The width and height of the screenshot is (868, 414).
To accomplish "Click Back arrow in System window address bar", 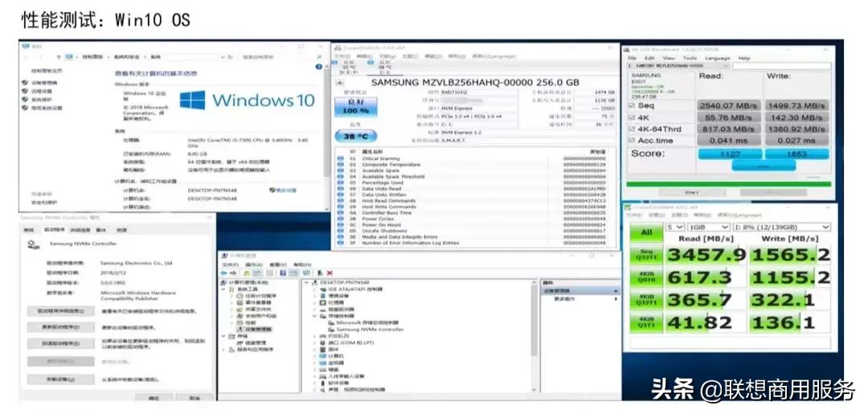I will tap(27, 56).
